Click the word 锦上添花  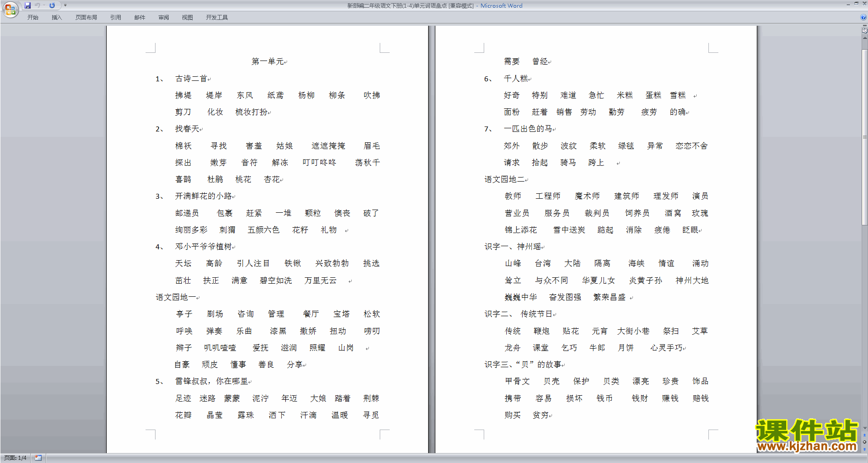(x=521, y=230)
